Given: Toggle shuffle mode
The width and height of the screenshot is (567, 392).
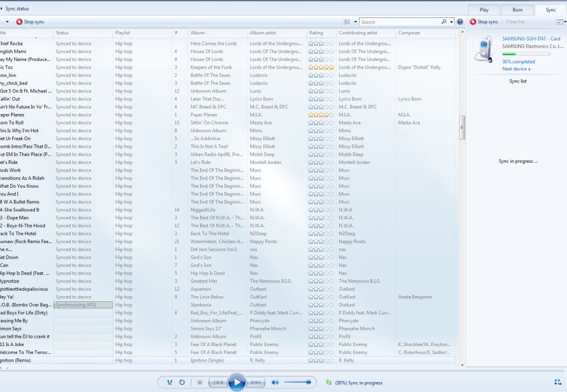Looking at the screenshot, I should point(170,382).
